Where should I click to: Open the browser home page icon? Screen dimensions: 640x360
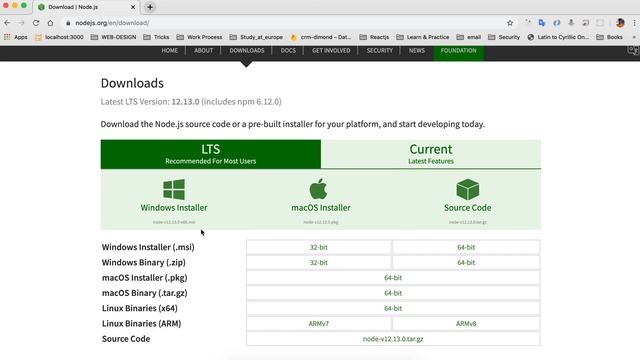[50, 23]
